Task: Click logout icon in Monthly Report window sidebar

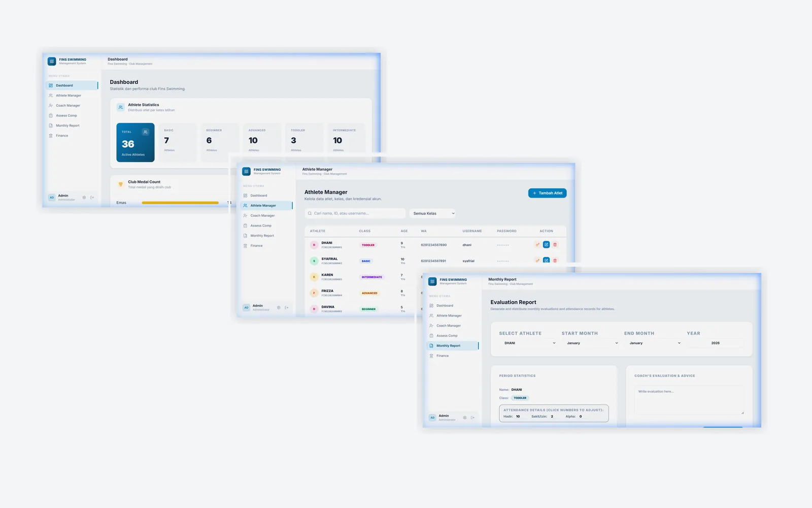Action: tap(472, 418)
